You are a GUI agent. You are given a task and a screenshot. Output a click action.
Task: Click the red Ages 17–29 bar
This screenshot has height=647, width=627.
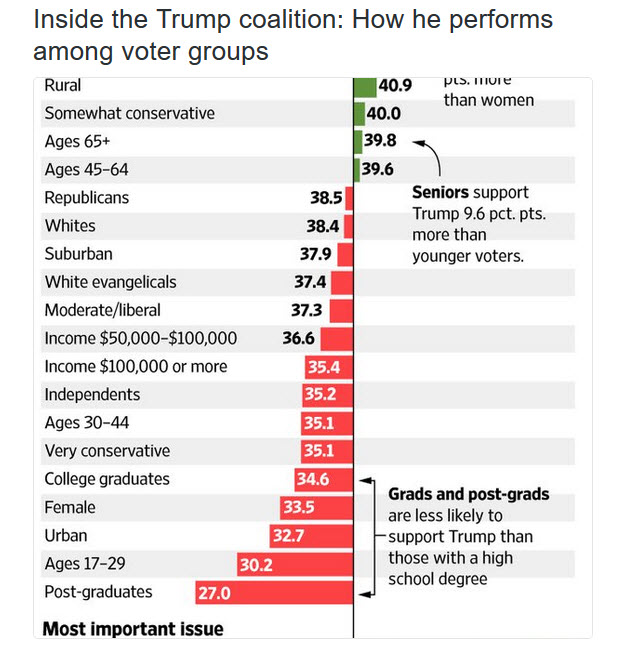pyautogui.click(x=295, y=565)
